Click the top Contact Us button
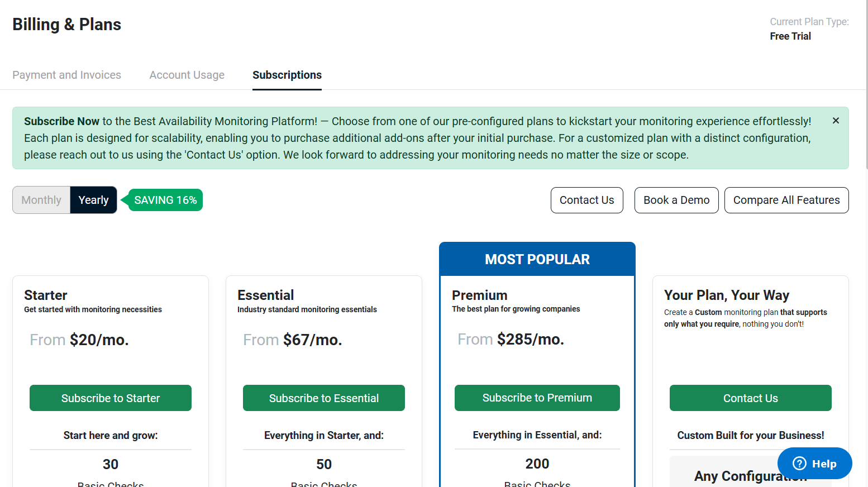 tap(586, 200)
